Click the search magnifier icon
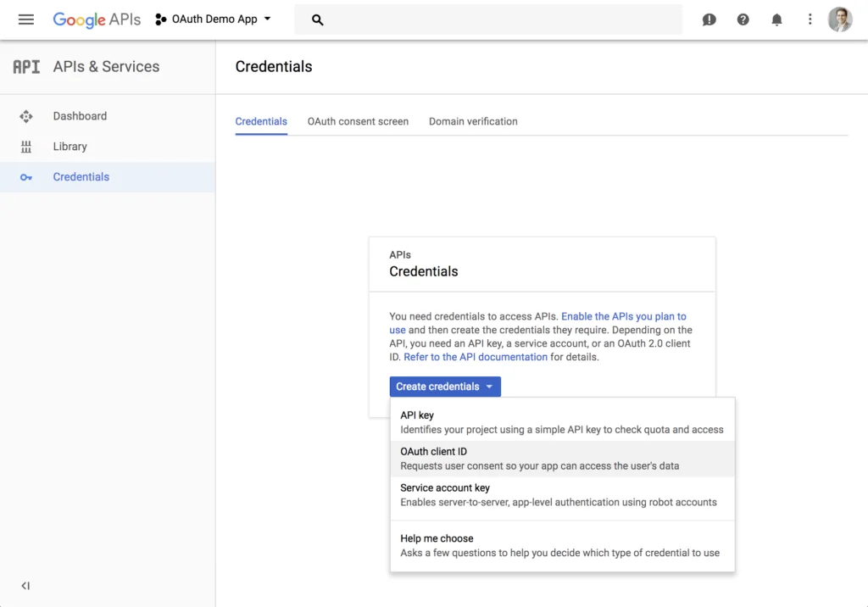The height and width of the screenshot is (607, 868). pos(318,19)
